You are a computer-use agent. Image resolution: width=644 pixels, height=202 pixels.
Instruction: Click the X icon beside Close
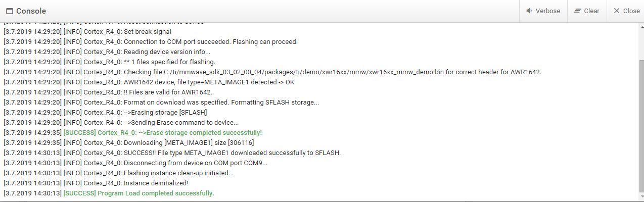click(617, 11)
